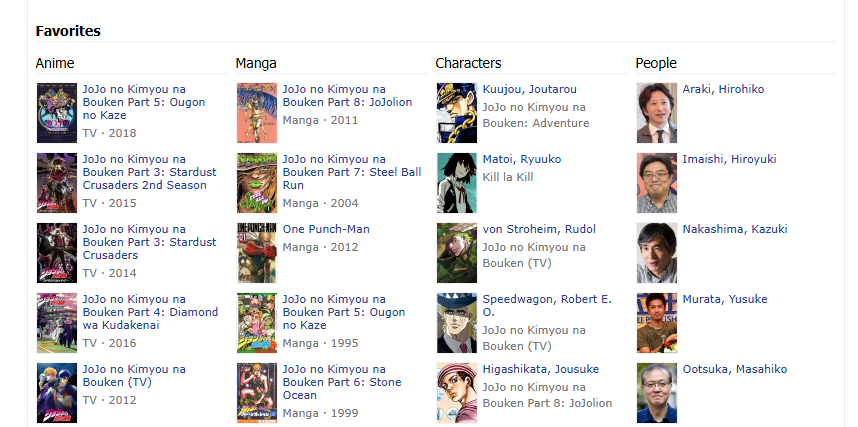Open Kuujou Joutarou's character portrait
Screen dimensions: 858x427
pos(457,113)
